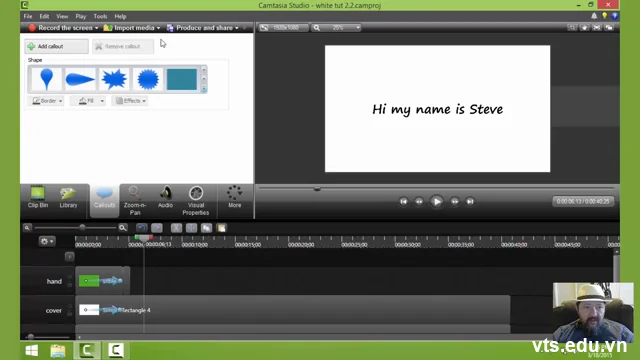The width and height of the screenshot is (640, 360).
Task: Show More task tabs
Action: (x=235, y=197)
